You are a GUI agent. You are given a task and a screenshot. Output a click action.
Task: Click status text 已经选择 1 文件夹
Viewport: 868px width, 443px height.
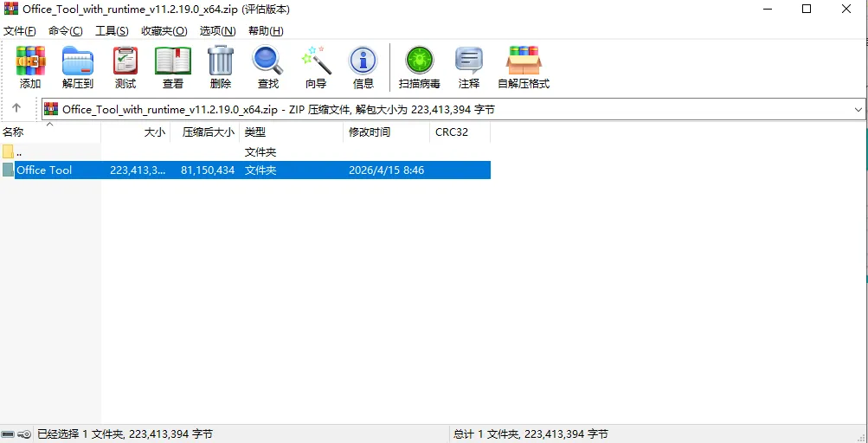coord(125,434)
